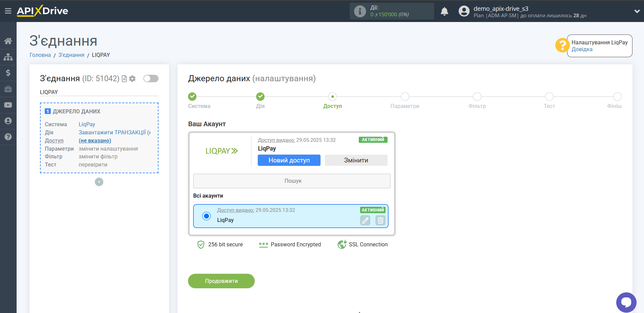Click the ДЖЕРЕЛО ДАНИХ block header

72,111
